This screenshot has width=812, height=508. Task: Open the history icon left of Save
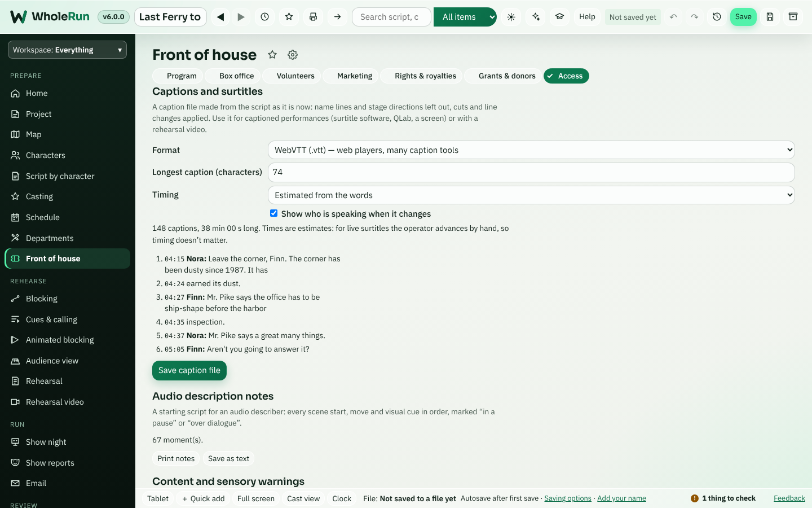[x=717, y=17]
